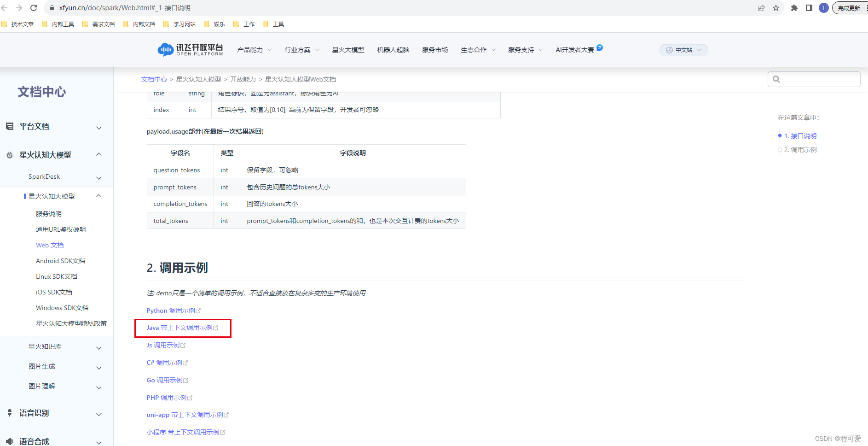
Task: Open the 内部文档 bookmark folder
Action: coord(139,24)
